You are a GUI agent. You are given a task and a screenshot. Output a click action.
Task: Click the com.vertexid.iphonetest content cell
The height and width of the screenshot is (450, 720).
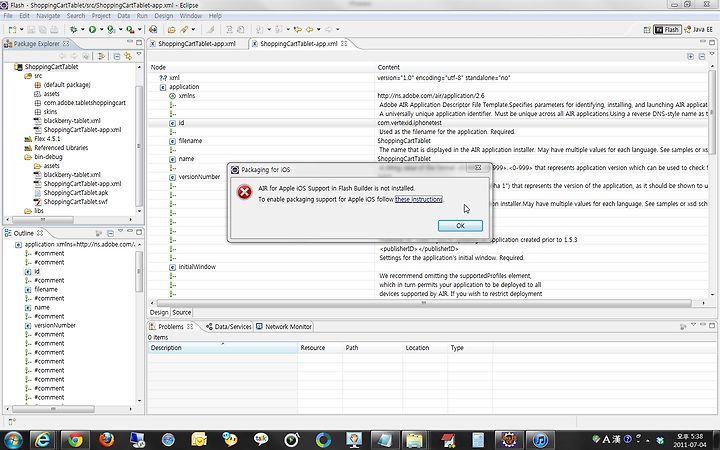pyautogui.click(x=410, y=123)
